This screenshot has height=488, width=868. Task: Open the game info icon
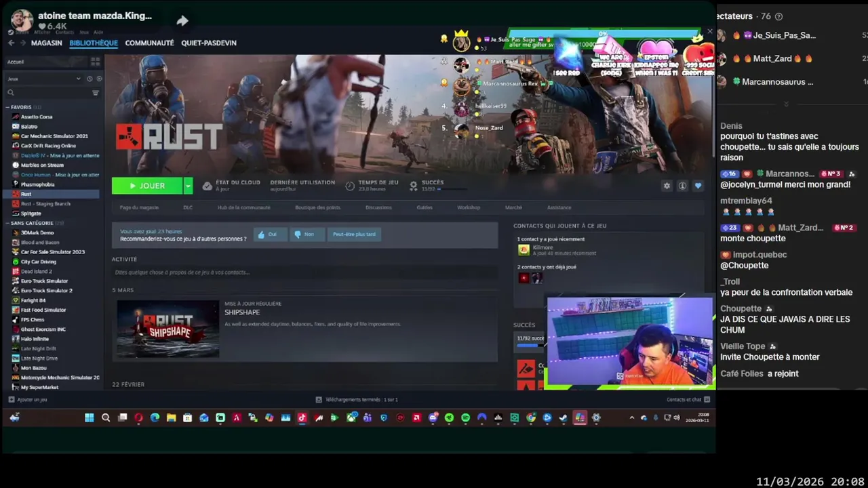click(682, 186)
